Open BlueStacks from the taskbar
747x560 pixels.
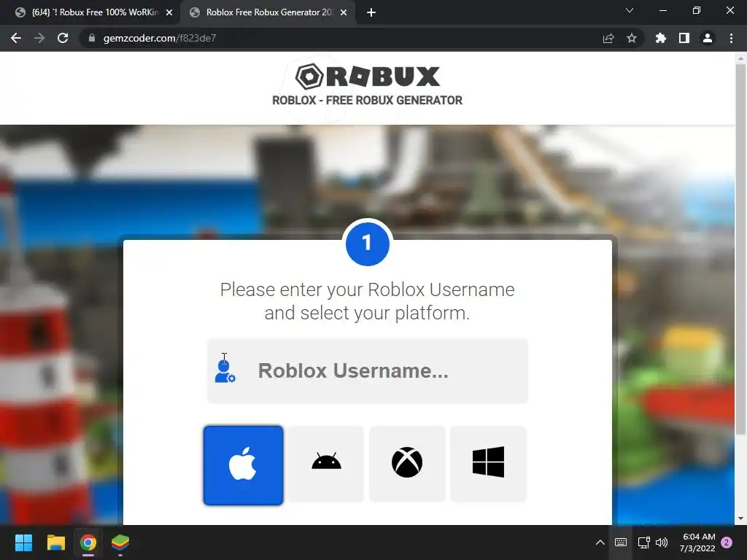(x=120, y=542)
